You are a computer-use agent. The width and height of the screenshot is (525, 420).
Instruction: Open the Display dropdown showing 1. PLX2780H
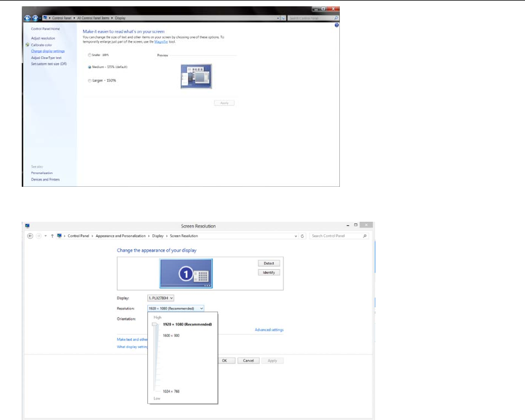[160, 298]
